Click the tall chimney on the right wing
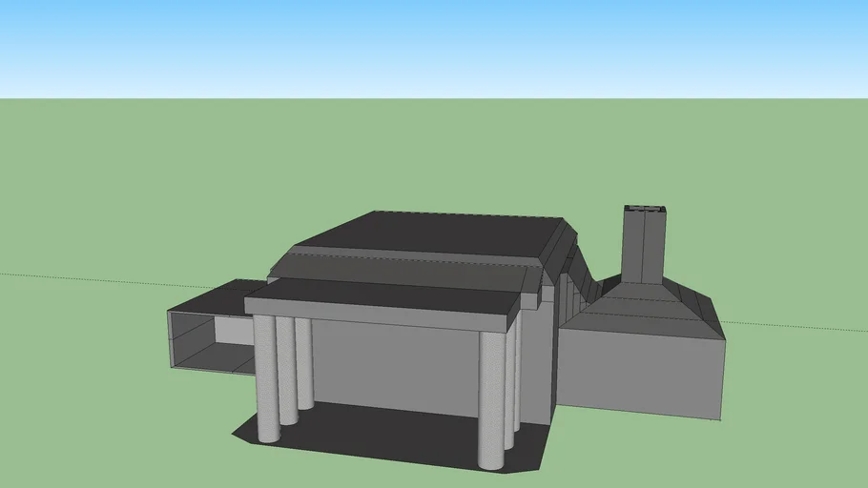 [644, 248]
